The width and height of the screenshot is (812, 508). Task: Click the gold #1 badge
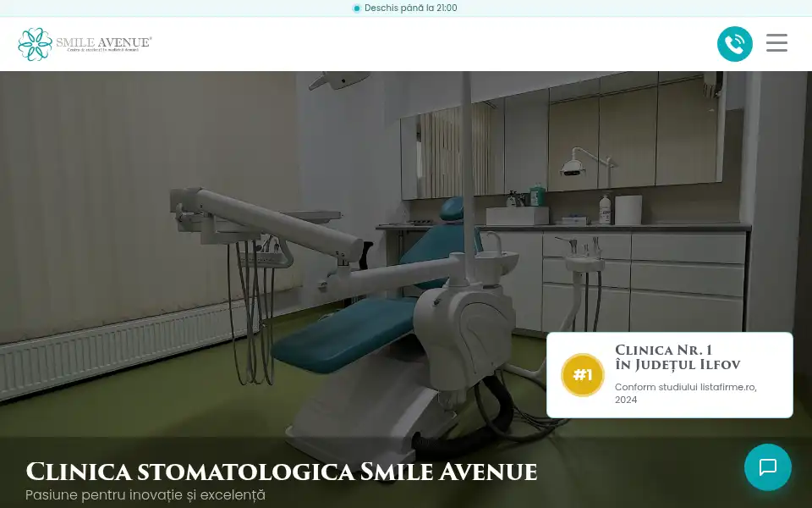[582, 375]
